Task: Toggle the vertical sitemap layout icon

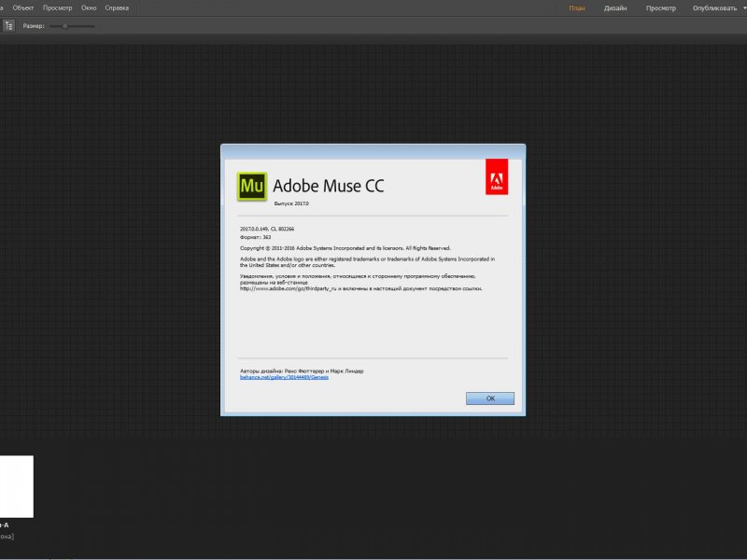Action: click(8, 26)
